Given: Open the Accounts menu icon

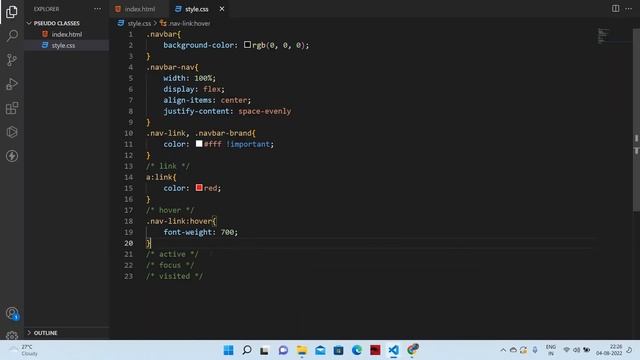Looking at the screenshot, I should pyautogui.click(x=12, y=313).
